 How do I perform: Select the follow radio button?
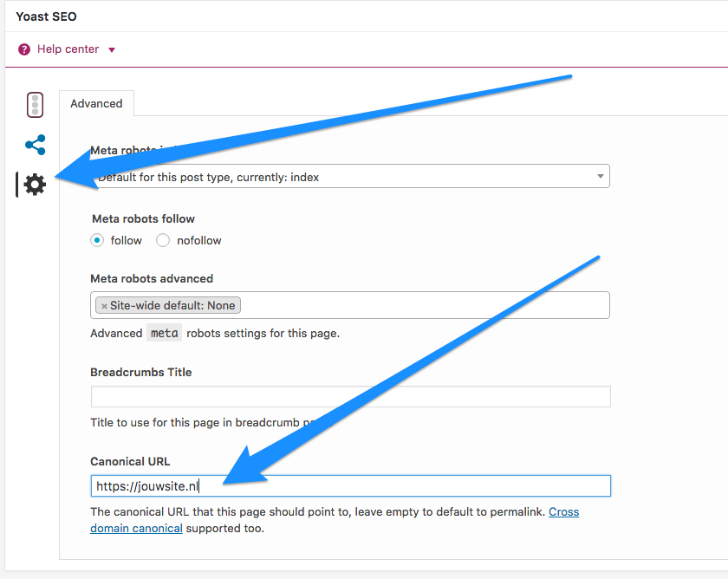tap(98, 240)
